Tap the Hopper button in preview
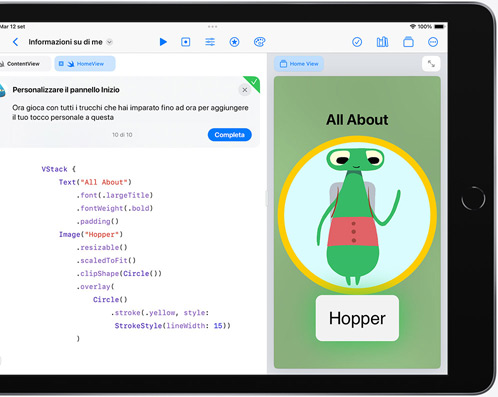498x397 pixels. pos(357,318)
